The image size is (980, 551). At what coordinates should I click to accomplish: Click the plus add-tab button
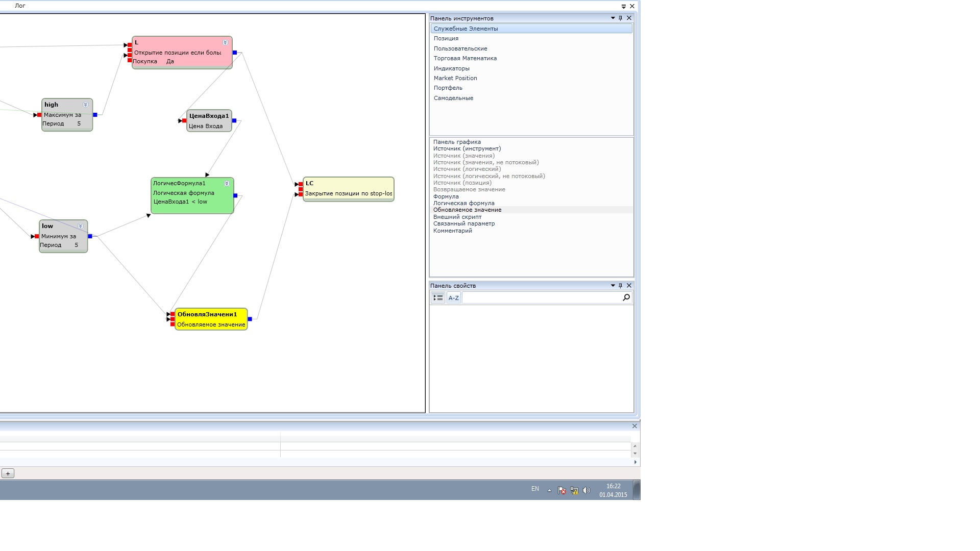8,473
